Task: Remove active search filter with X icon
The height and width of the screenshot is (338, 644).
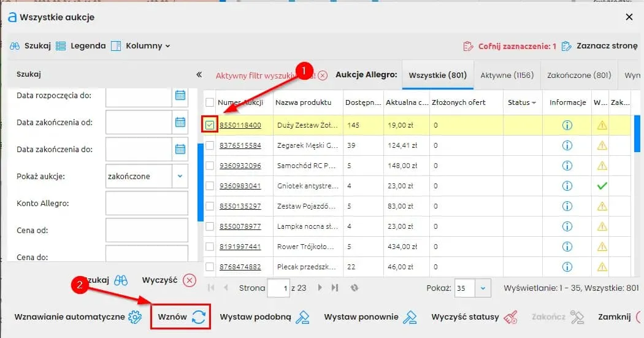Action: click(x=323, y=75)
